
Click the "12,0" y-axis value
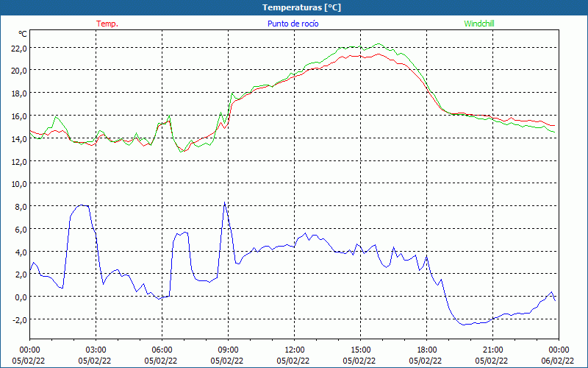point(19,161)
